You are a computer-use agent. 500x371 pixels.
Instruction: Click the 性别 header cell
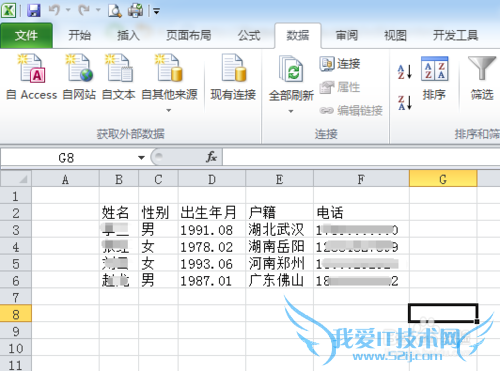pyautogui.click(x=158, y=213)
